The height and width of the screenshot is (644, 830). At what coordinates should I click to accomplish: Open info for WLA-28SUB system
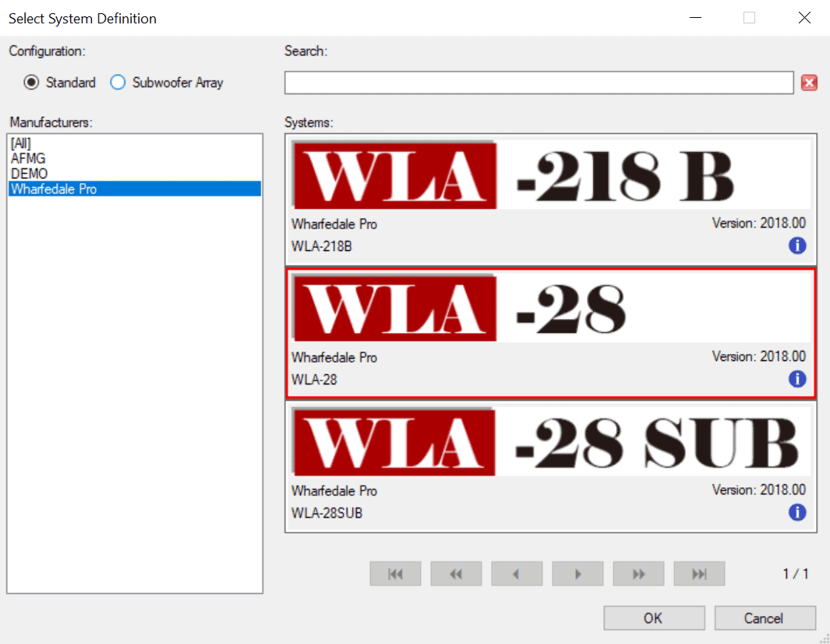(797, 513)
